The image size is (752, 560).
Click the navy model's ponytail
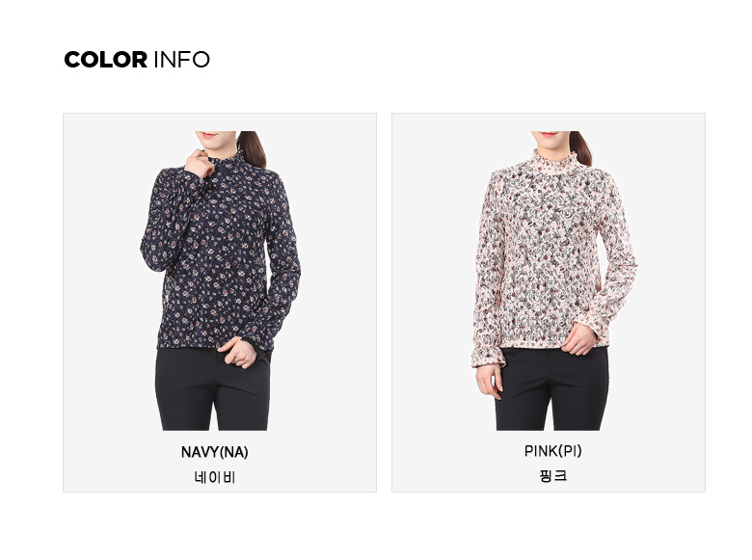click(x=253, y=147)
